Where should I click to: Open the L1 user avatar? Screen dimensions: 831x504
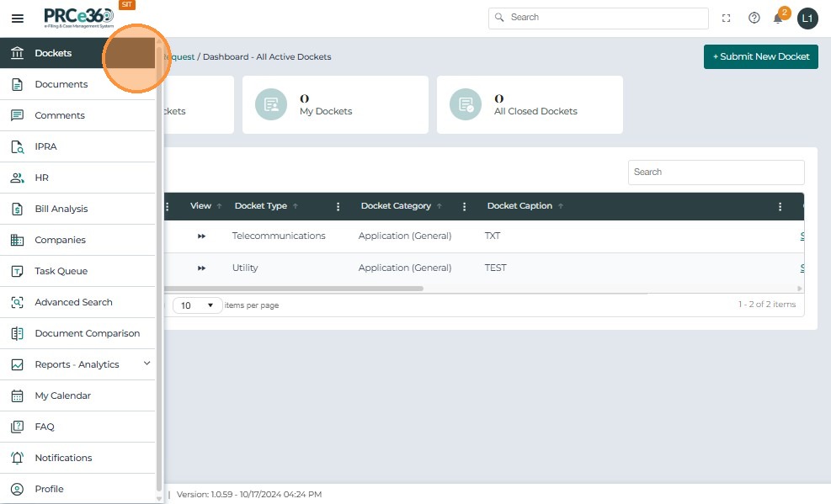[807, 18]
